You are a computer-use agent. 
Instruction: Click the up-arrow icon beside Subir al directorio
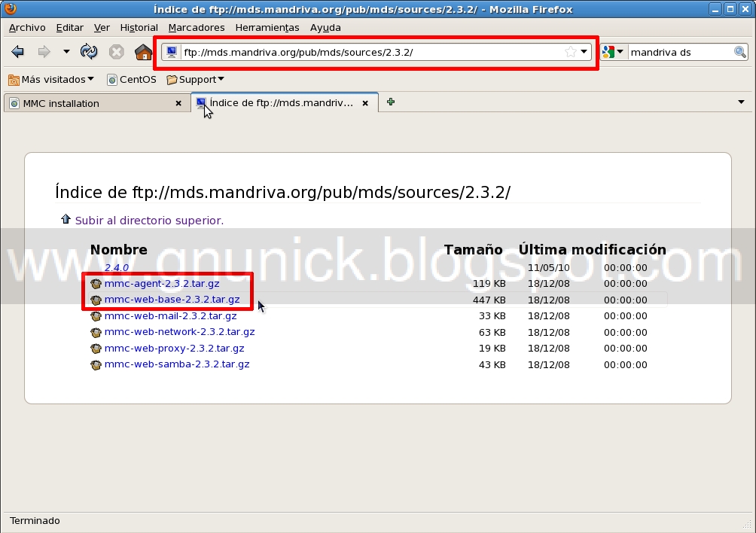66,219
